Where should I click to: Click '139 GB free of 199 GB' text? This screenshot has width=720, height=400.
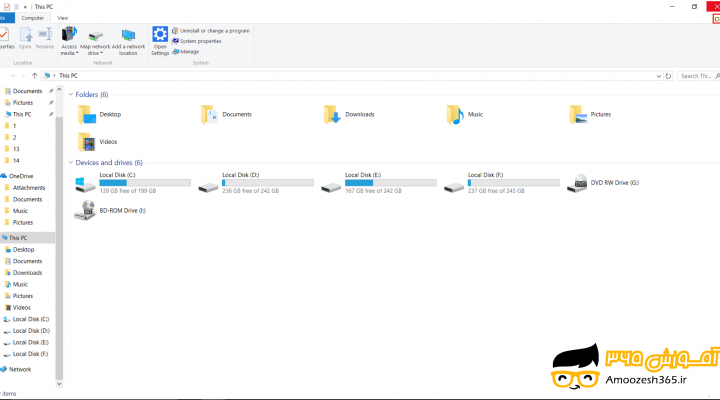pyautogui.click(x=128, y=191)
